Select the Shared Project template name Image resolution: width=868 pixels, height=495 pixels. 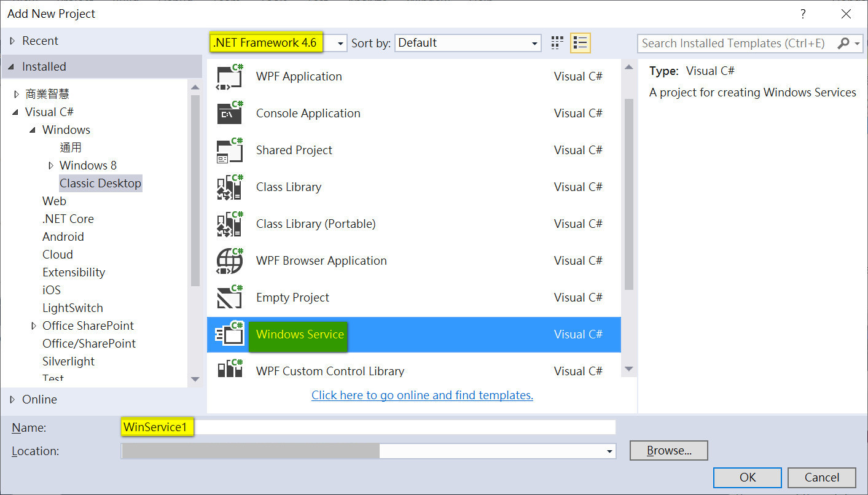294,150
